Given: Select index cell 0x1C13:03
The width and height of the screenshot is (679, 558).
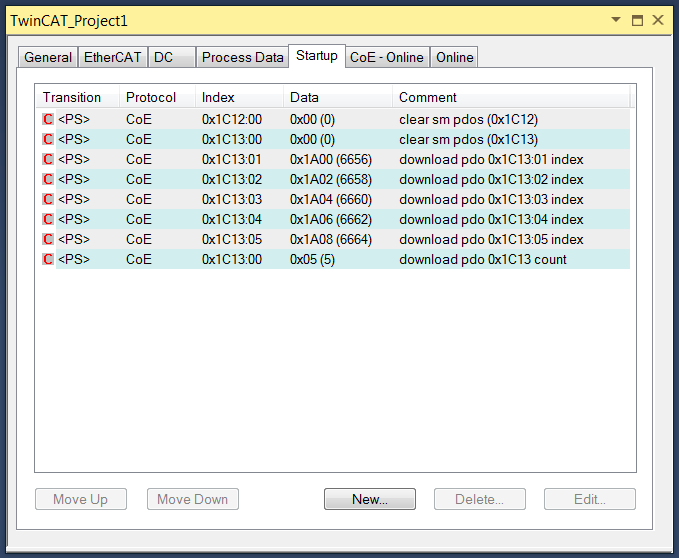Looking at the screenshot, I should coord(232,199).
